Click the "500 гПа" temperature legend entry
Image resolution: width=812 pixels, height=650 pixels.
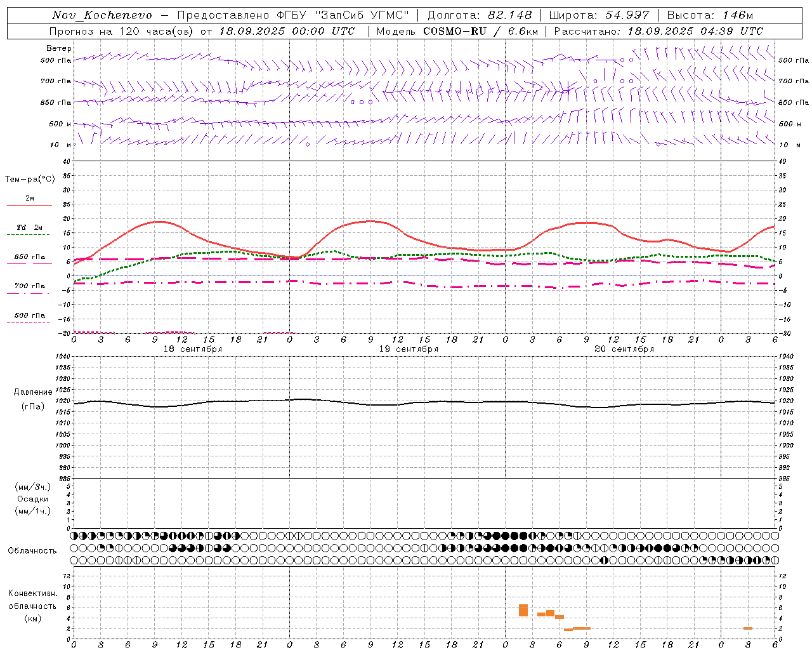pyautogui.click(x=29, y=315)
